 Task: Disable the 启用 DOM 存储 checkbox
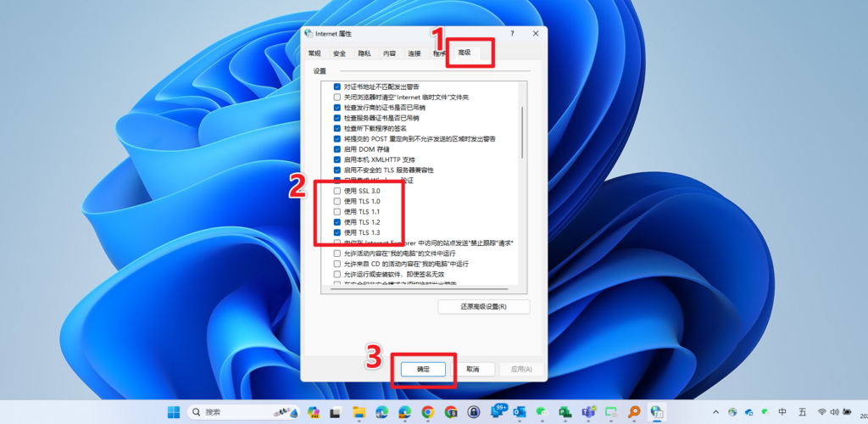pyautogui.click(x=337, y=149)
